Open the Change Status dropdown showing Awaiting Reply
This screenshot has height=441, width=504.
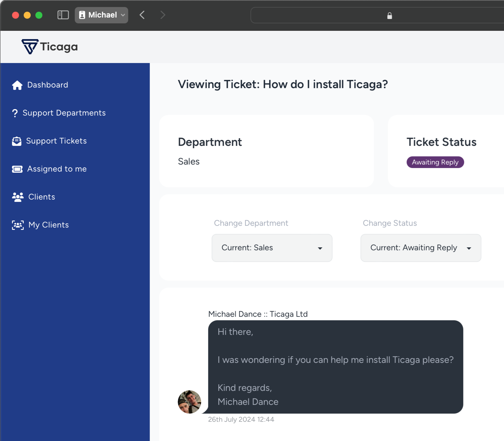point(421,248)
